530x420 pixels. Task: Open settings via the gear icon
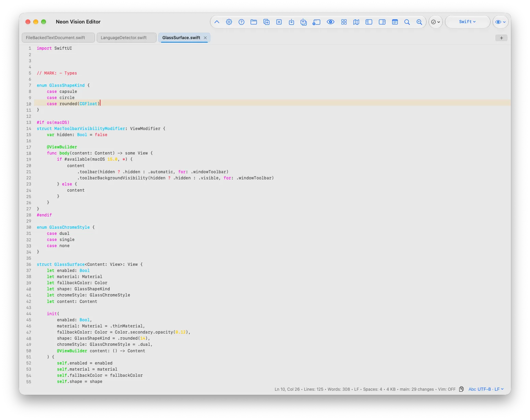pos(229,22)
